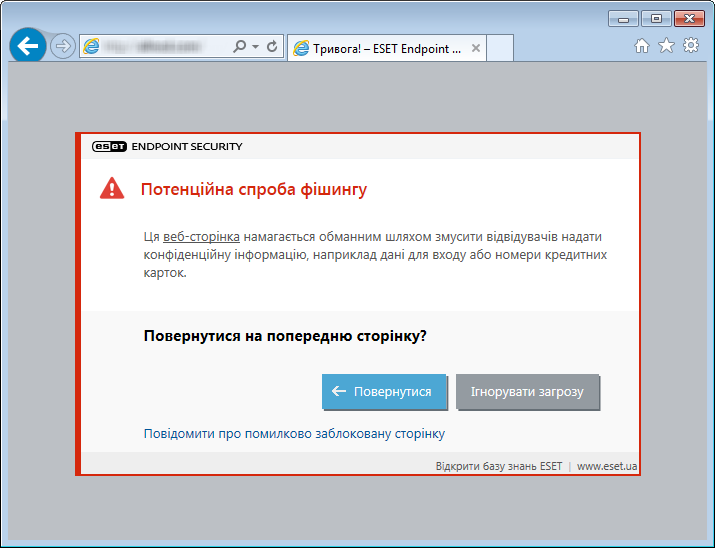Click the browser Back arrow button
Image resolution: width=715 pixels, height=548 pixels.
click(x=28, y=46)
